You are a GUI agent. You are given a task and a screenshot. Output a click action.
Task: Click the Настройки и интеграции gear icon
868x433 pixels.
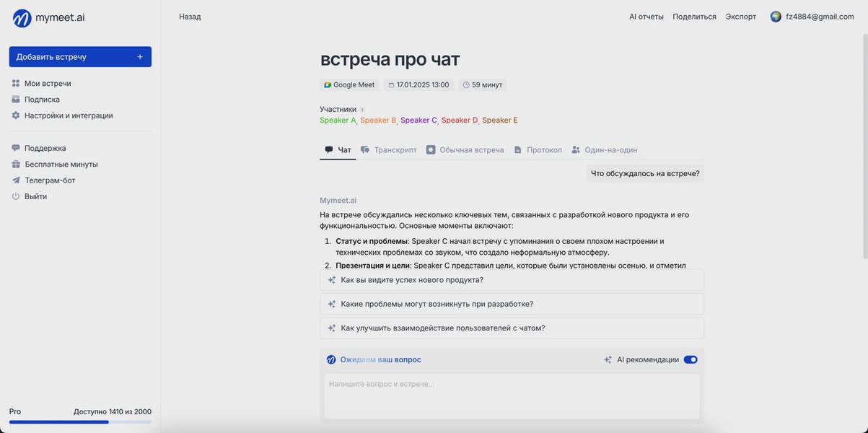point(16,115)
